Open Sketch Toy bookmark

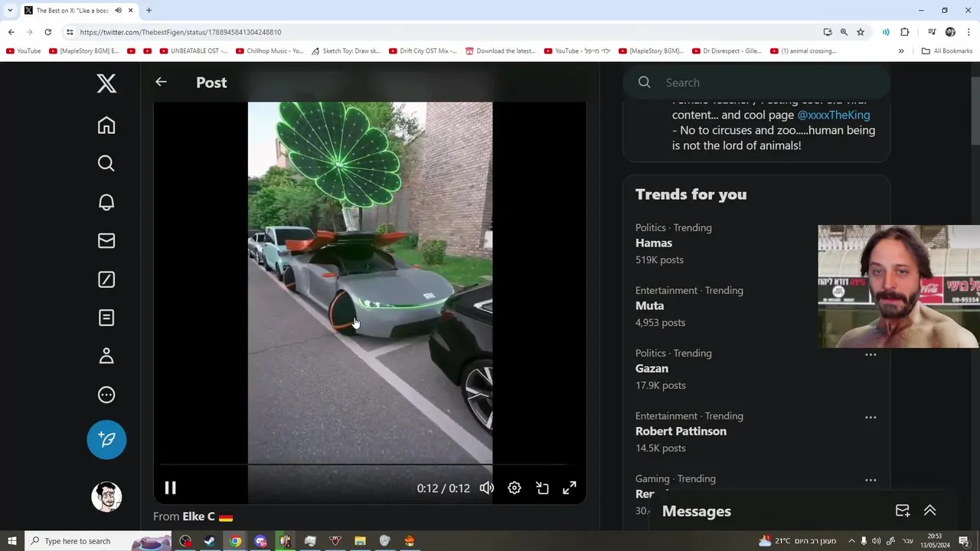pos(346,51)
